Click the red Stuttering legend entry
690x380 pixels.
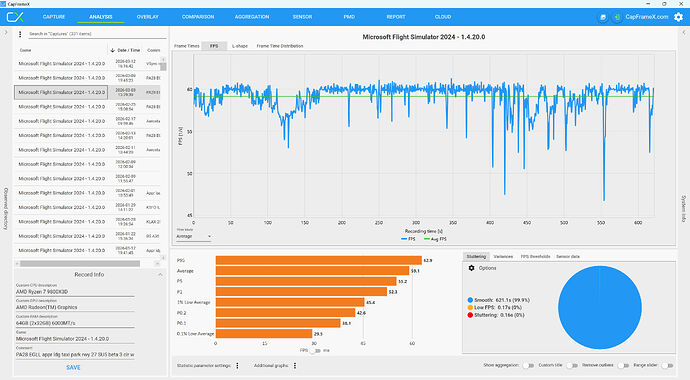point(496,315)
